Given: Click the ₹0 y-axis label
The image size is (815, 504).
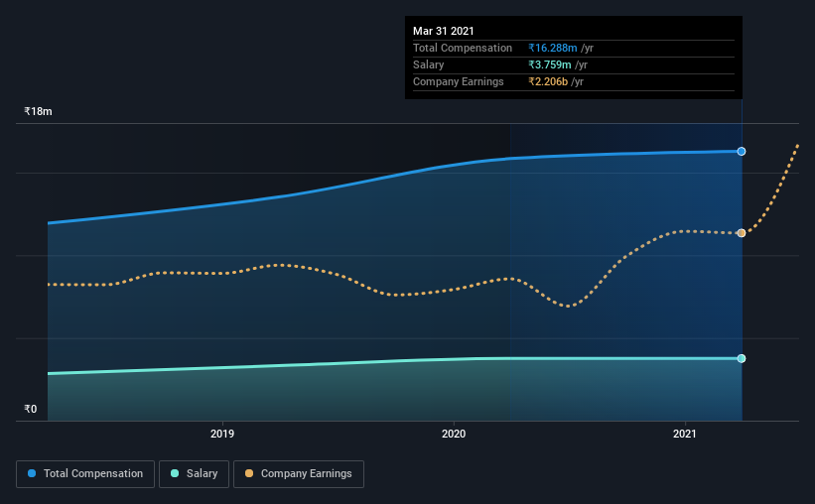Looking at the screenshot, I should [x=30, y=409].
